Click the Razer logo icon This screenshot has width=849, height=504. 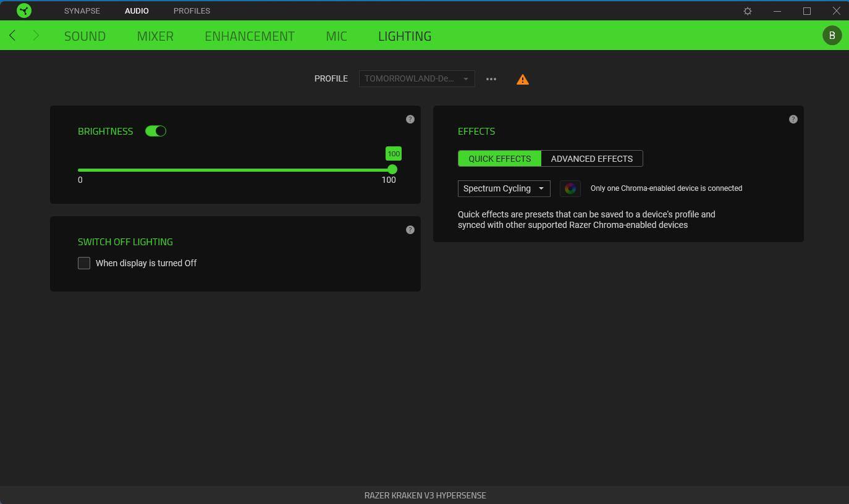coord(24,10)
